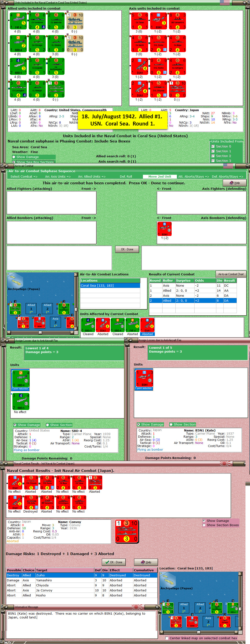Screen dimensions: 250x644
Task: Select the F4F-4 counter in Allied units included
Action: (x=18, y=21)
